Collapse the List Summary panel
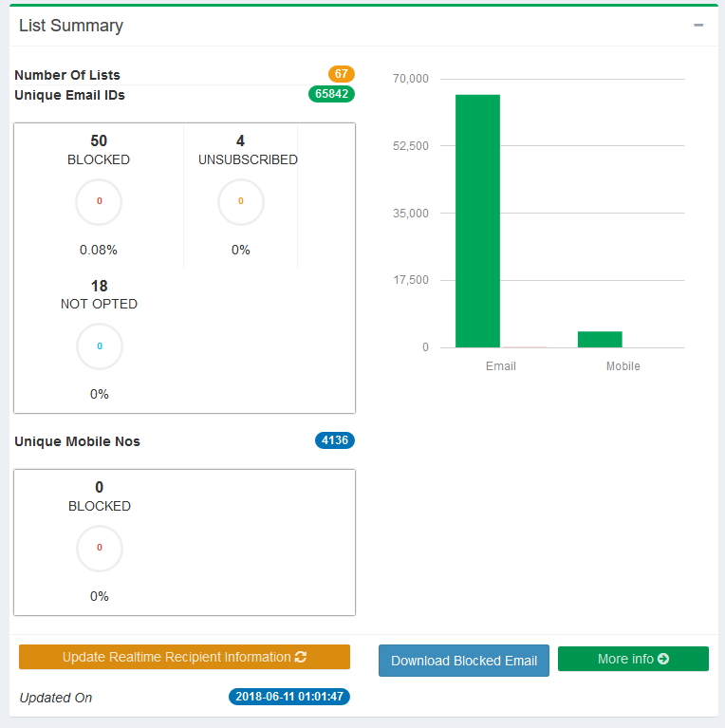725x728 pixels. point(698,26)
